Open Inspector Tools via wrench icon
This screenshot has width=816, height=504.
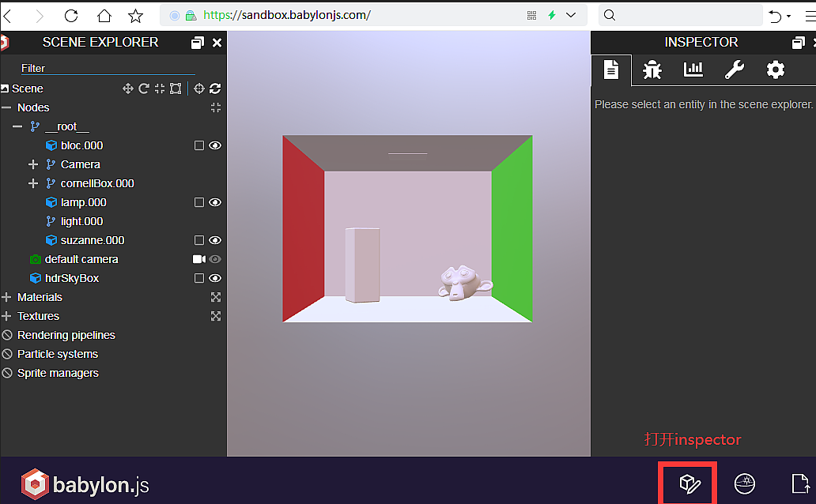click(x=735, y=70)
